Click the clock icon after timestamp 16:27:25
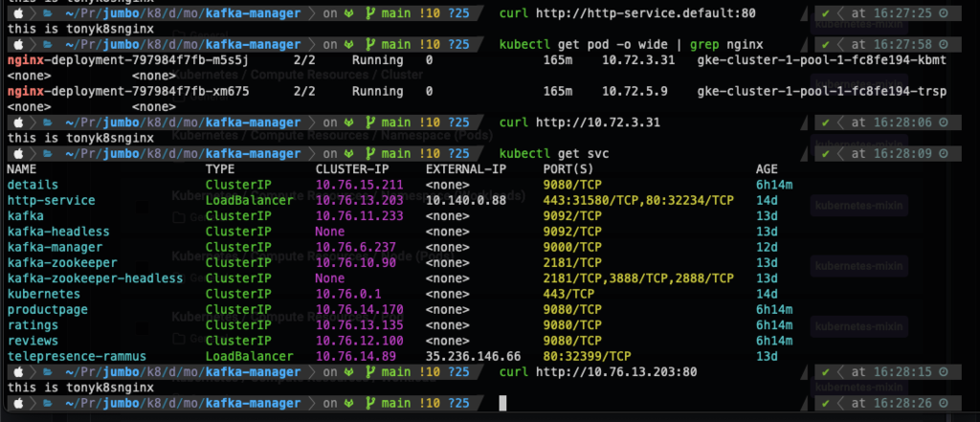 (943, 13)
